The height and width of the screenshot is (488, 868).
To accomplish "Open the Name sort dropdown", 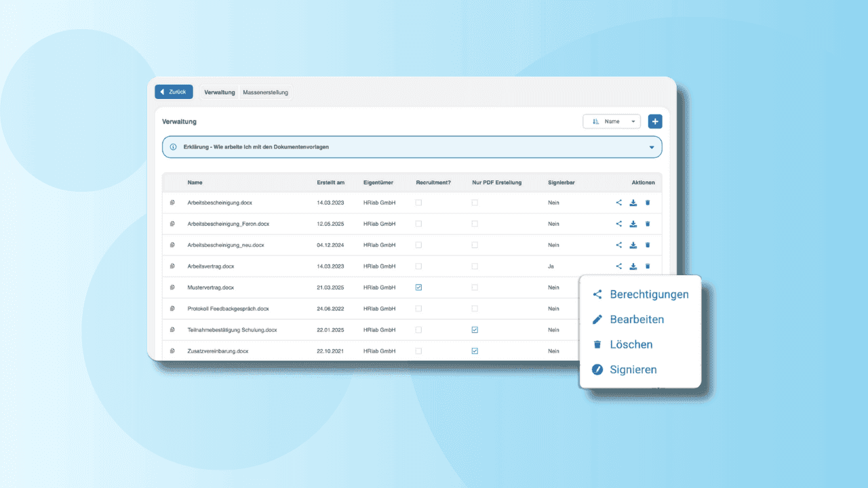I will click(612, 121).
